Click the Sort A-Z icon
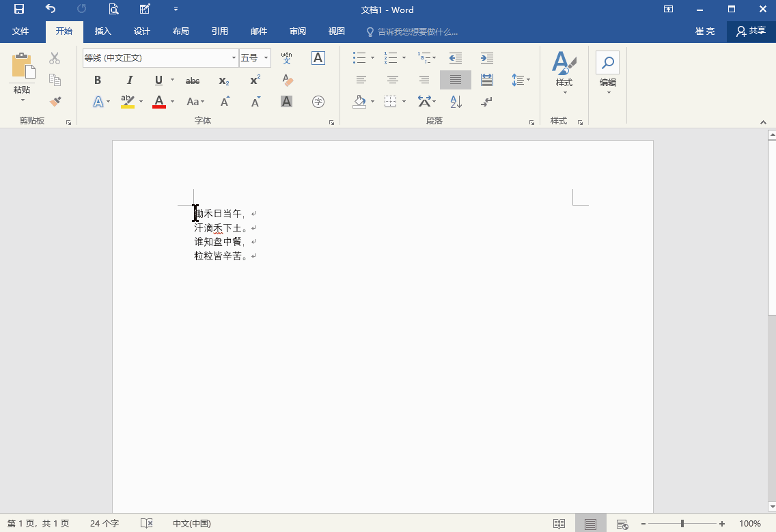 [x=456, y=102]
